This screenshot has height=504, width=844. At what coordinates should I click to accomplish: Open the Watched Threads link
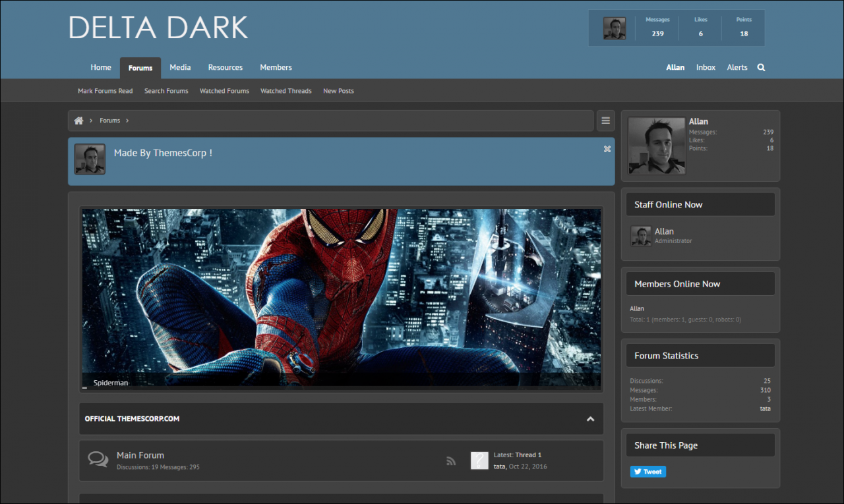(x=286, y=91)
